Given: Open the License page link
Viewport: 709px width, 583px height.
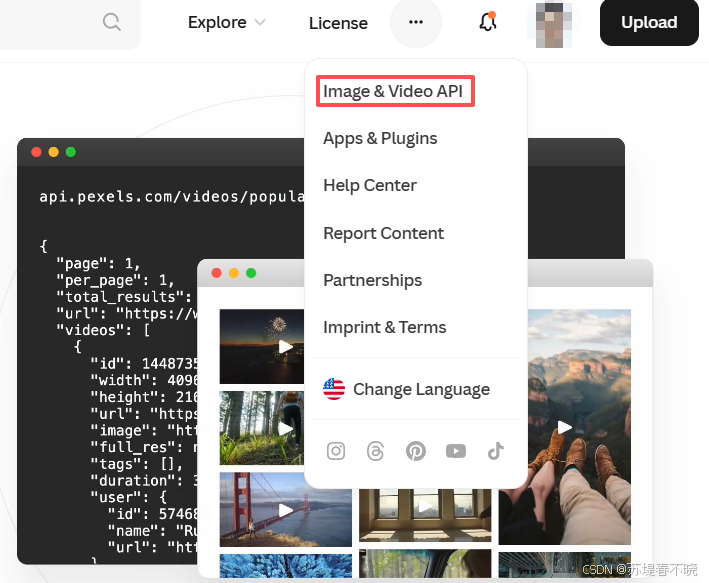Looking at the screenshot, I should [x=338, y=23].
